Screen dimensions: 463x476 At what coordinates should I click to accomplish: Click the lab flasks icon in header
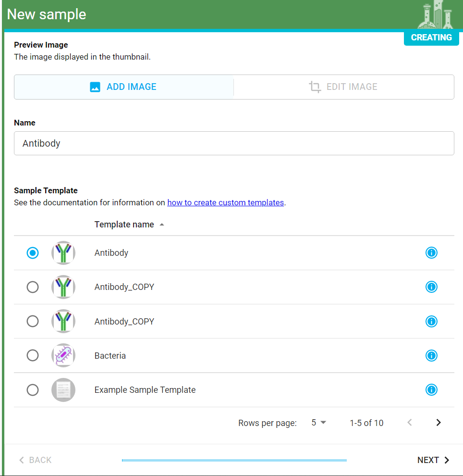pos(436,14)
